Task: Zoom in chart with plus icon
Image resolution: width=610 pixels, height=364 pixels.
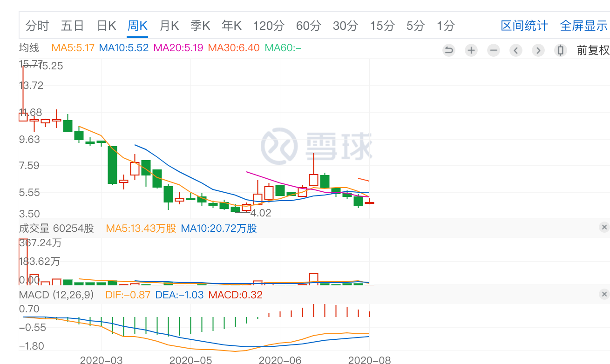Action: tap(471, 50)
